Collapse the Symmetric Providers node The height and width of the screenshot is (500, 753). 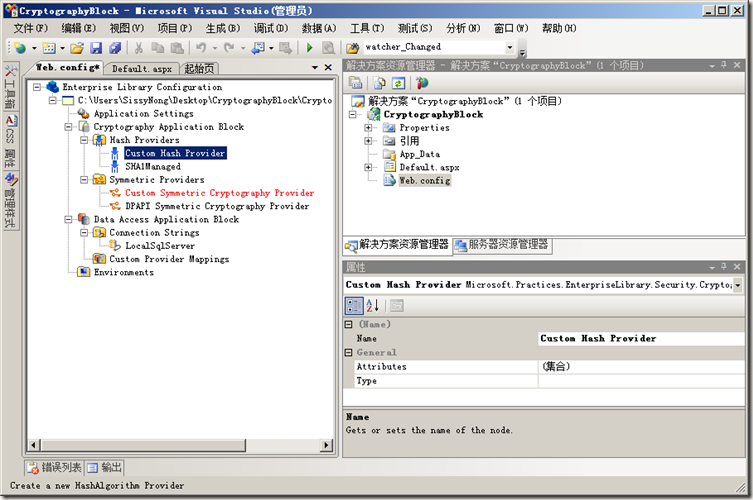point(84,180)
